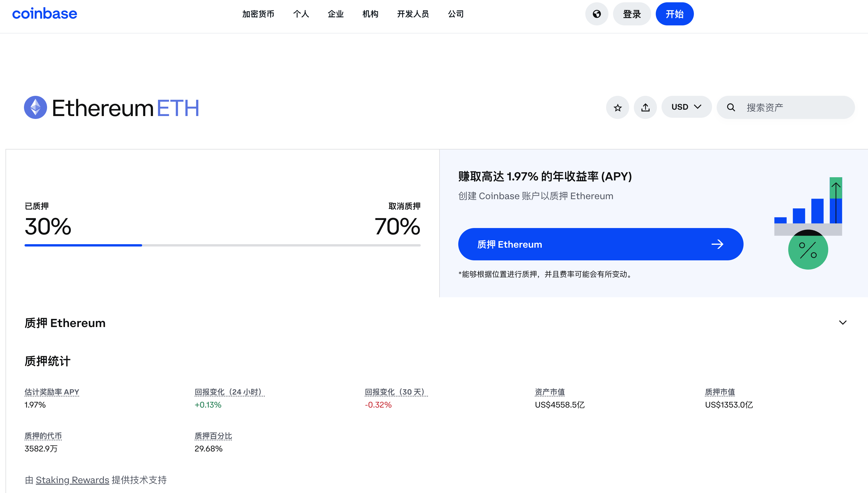
Task: Open the 质押百分比 tooltip
Action: 213,436
